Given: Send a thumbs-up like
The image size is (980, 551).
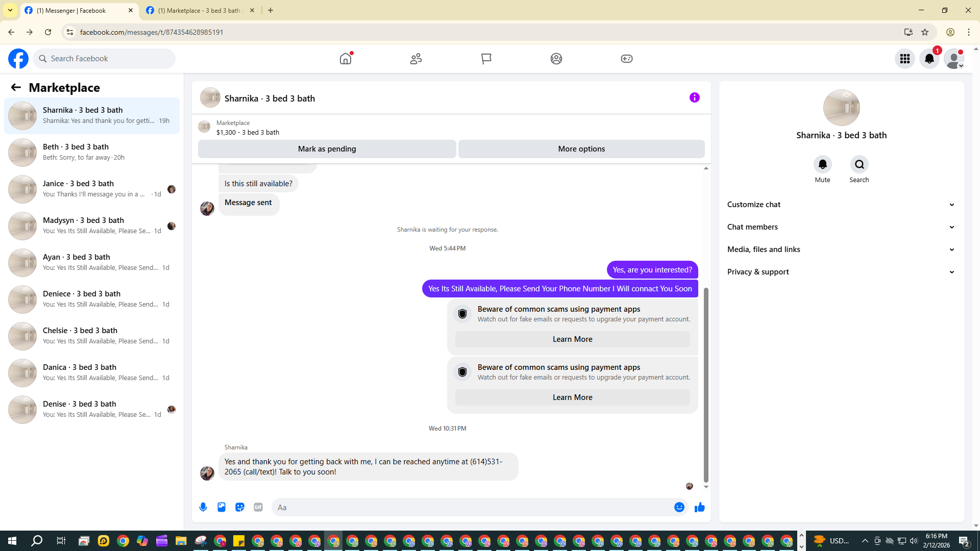Looking at the screenshot, I should point(700,507).
